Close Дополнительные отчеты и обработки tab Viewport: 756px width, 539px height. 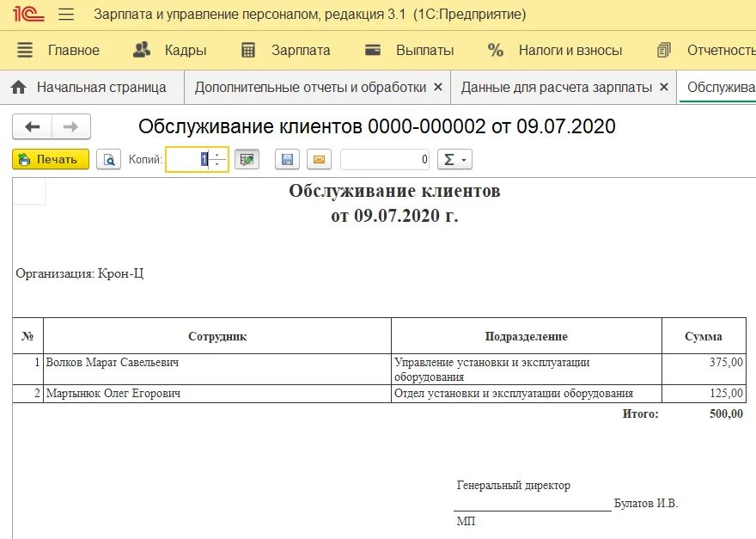tap(438, 87)
